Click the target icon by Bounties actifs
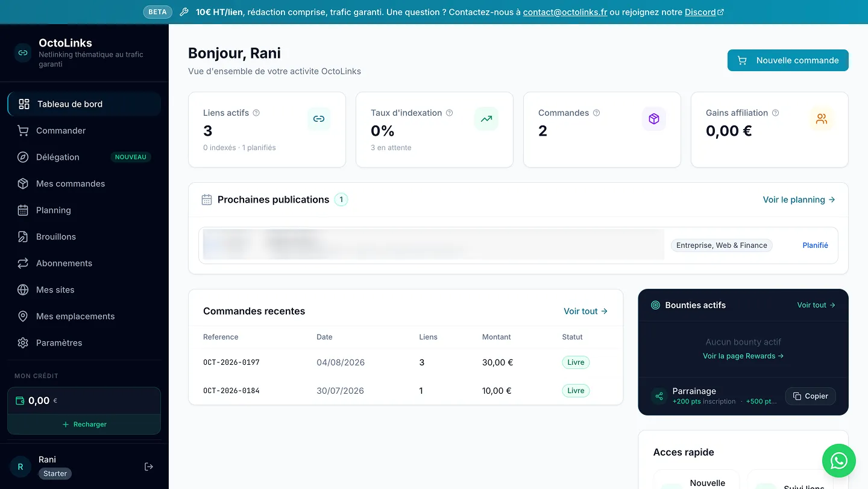 tap(656, 305)
